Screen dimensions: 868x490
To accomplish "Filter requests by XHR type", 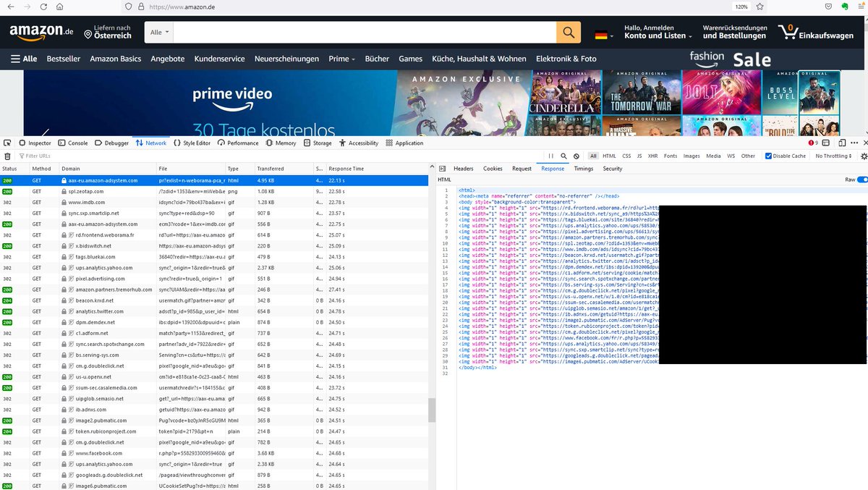I will pos(652,156).
